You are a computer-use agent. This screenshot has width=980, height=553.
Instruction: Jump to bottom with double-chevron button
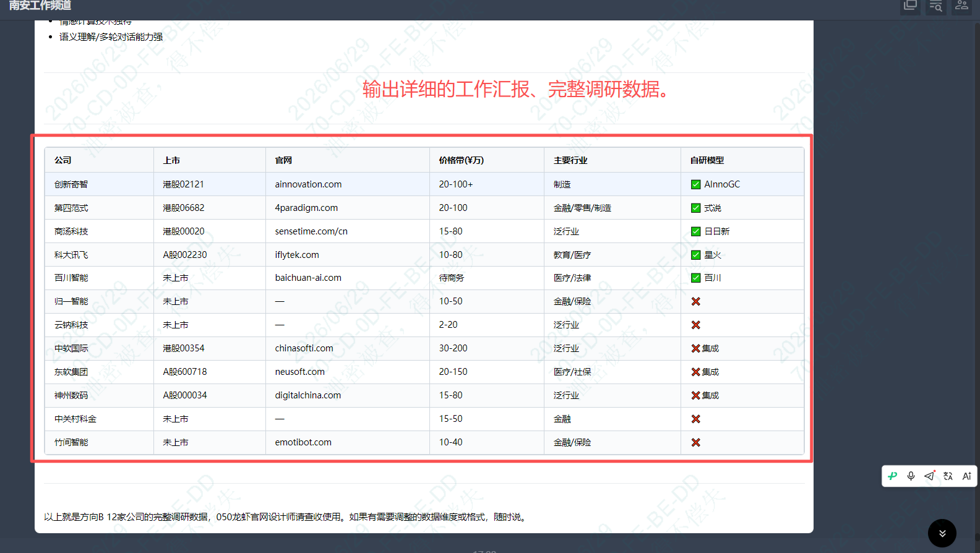coord(942,533)
